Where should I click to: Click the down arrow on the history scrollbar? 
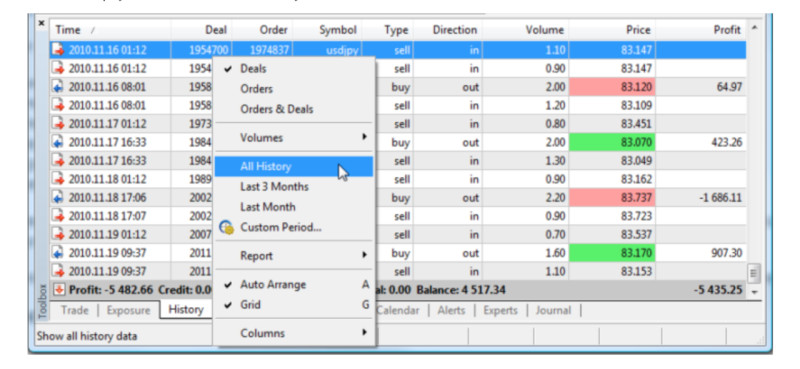pos(754,291)
